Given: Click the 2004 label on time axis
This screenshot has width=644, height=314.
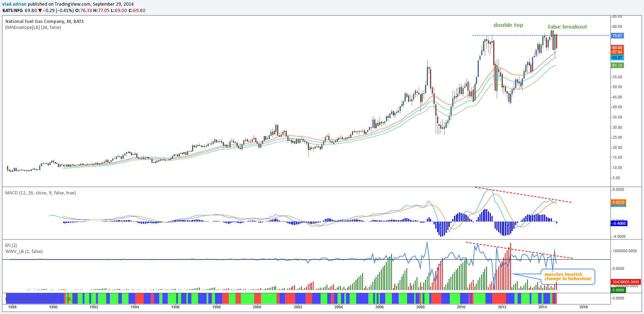Looking at the screenshot, I should [339, 307].
